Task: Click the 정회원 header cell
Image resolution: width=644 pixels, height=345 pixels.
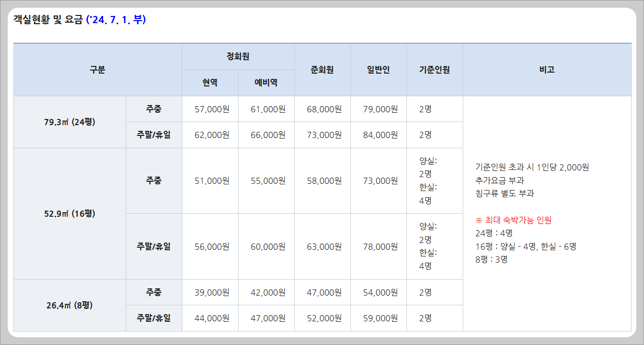Action: coord(238,57)
